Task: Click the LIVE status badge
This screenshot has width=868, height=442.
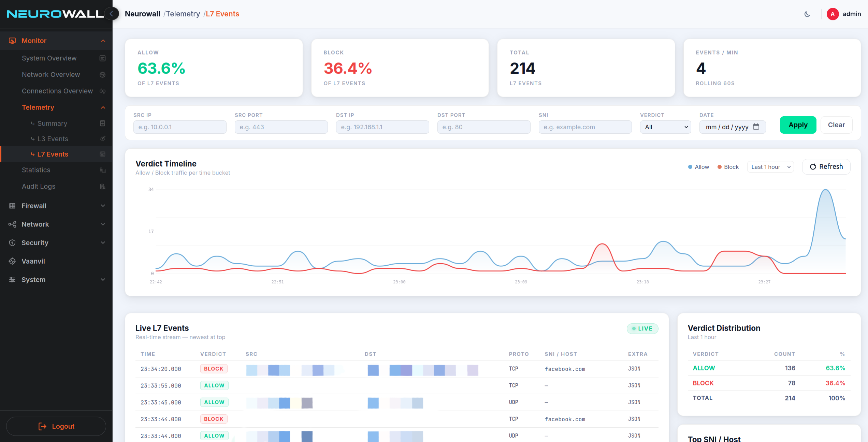Action: click(x=642, y=328)
